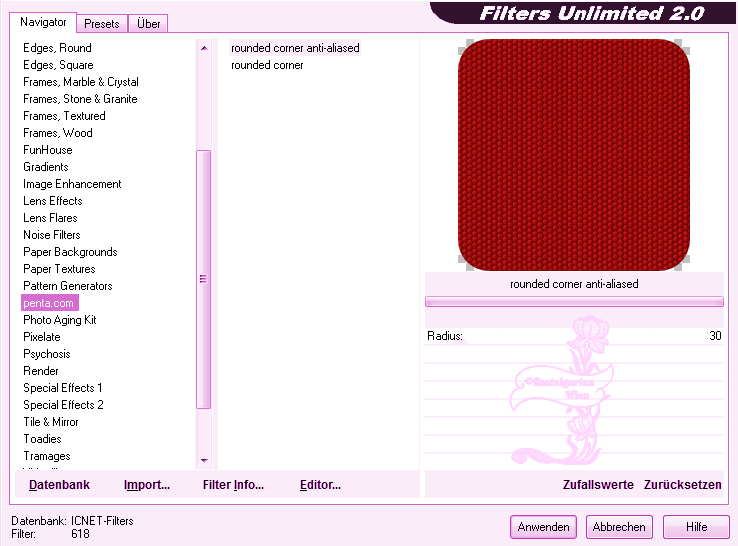This screenshot has width=738, height=546.
Task: Select Frames, Wood category
Action: tap(57, 133)
